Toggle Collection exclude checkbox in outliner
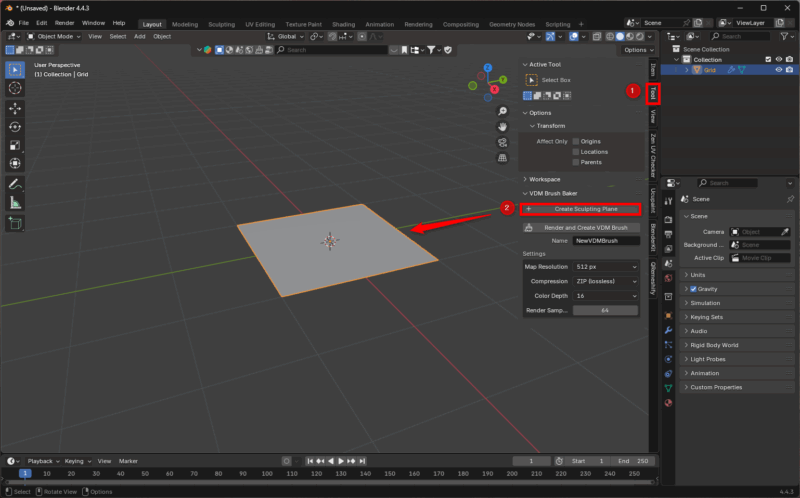 click(x=768, y=60)
